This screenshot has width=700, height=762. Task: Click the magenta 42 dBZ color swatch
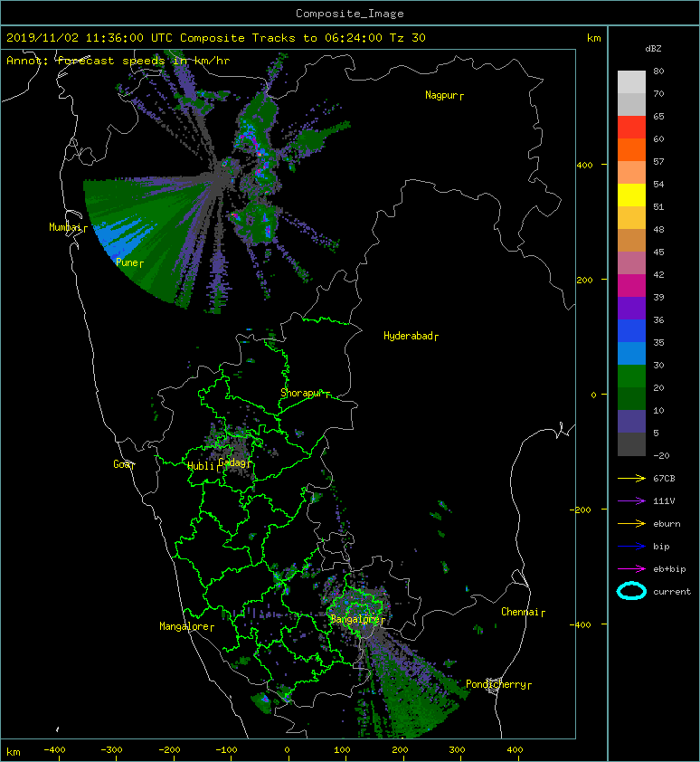pyautogui.click(x=631, y=285)
